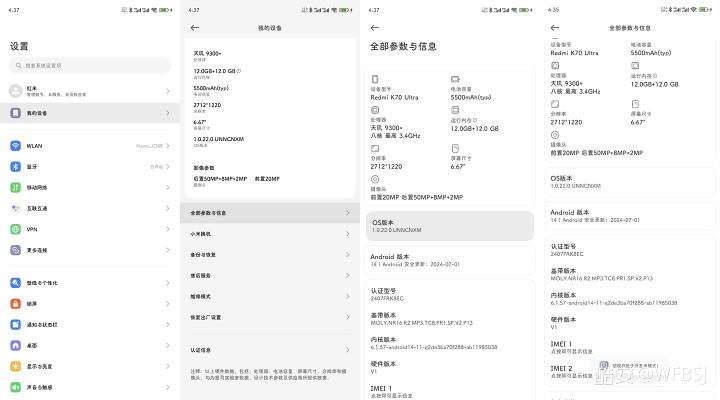
Task: Tap the 互联互通 interconnect icon
Action: (x=16, y=208)
